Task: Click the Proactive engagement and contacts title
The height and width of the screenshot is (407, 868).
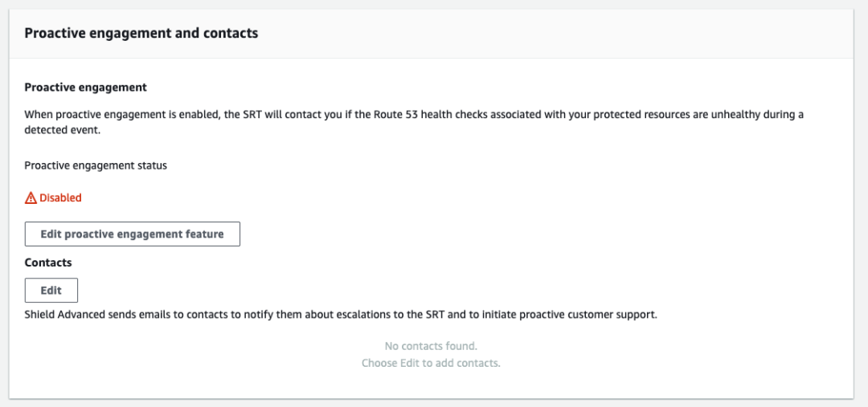Action: click(141, 34)
